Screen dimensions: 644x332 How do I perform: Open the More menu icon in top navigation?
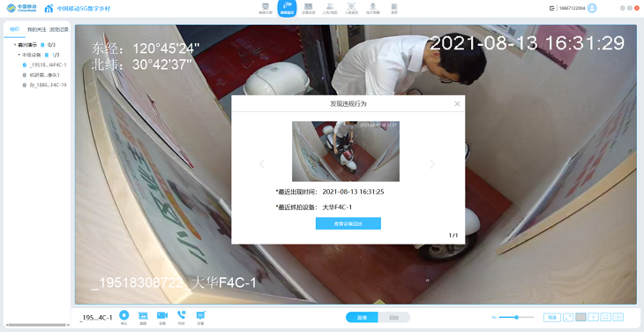394,8
